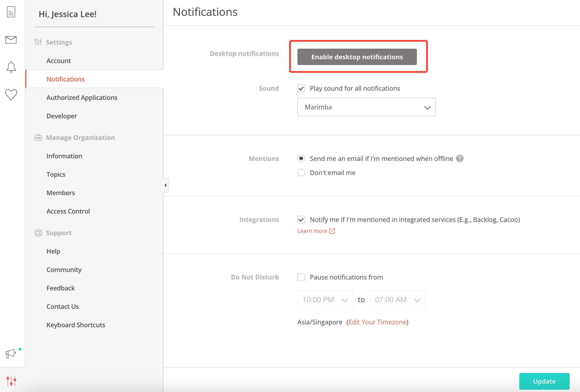The image size is (580, 392).
Task: Click the red sliders settings icon at bottom
Action: tap(12, 381)
